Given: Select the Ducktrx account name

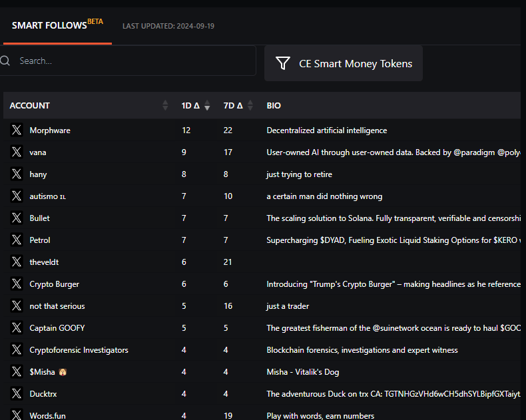Looking at the screenshot, I should click(x=43, y=394).
